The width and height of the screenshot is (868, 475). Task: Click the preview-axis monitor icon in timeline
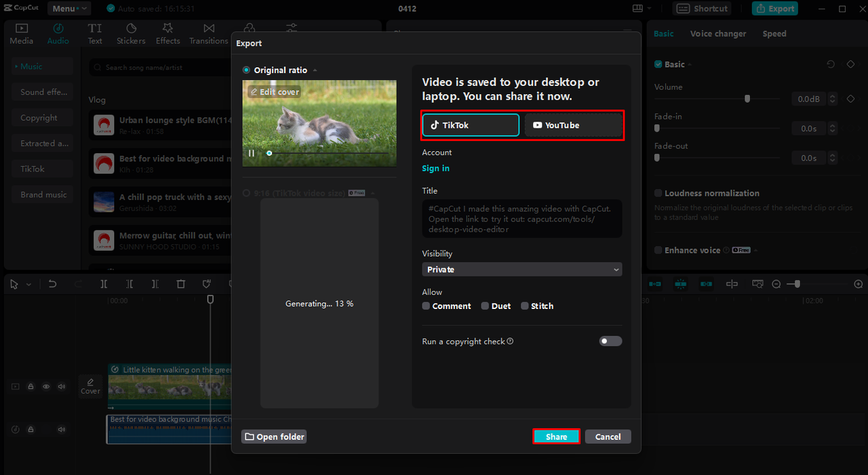757,284
